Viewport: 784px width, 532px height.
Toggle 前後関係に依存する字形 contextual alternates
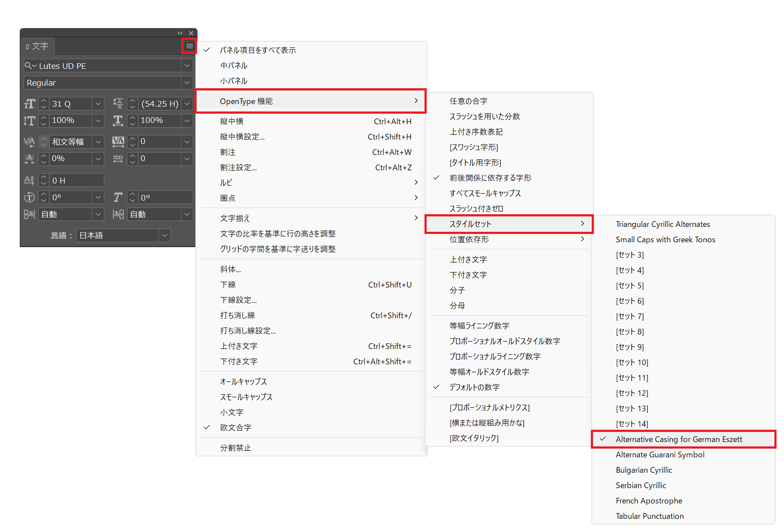(490, 178)
